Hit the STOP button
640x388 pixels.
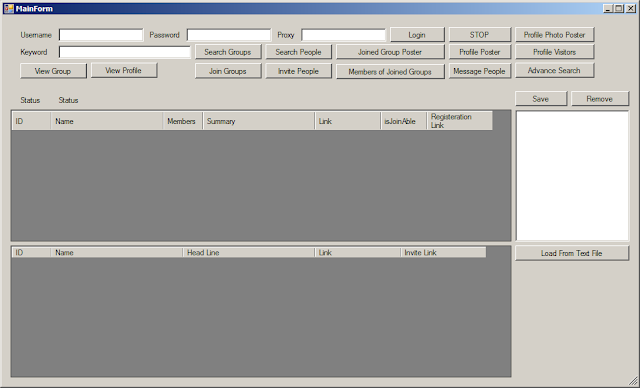(480, 35)
